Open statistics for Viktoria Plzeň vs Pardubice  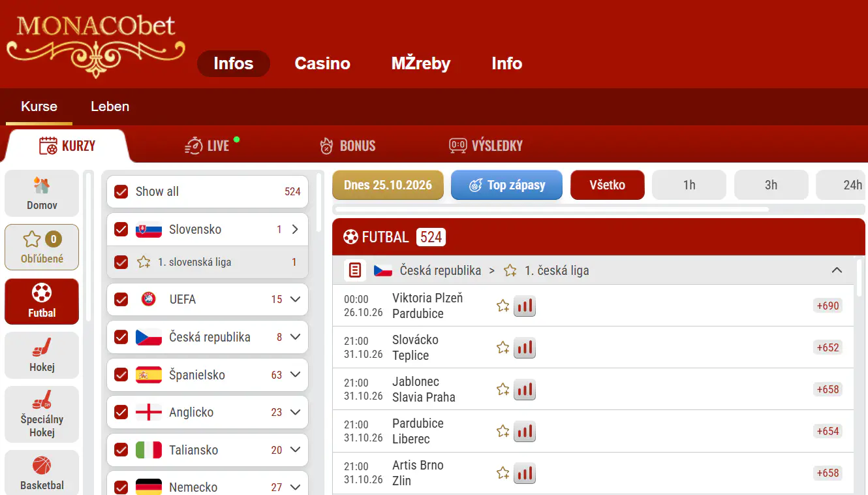(x=525, y=306)
